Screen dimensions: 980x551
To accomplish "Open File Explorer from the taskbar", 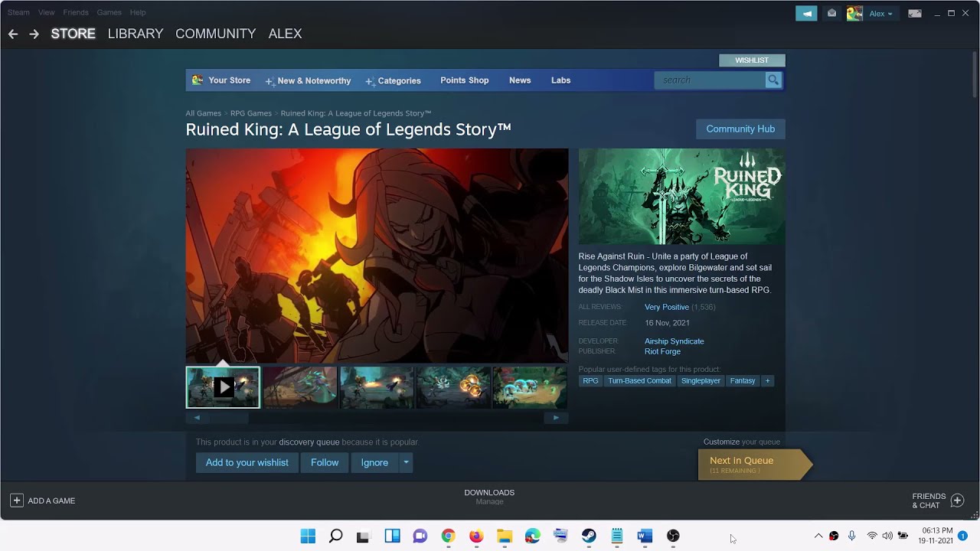I will click(505, 536).
